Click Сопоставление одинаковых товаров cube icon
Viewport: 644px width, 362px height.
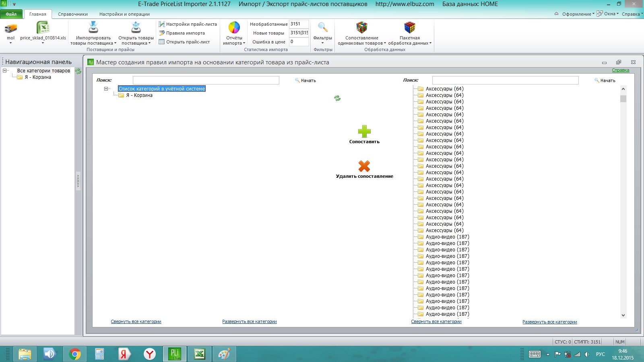362,27
